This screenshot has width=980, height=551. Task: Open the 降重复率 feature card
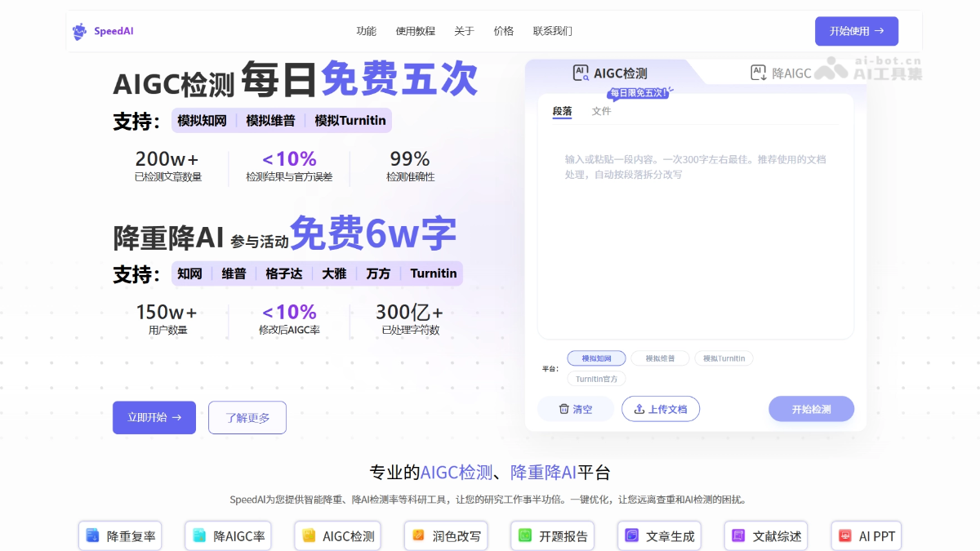click(x=120, y=536)
